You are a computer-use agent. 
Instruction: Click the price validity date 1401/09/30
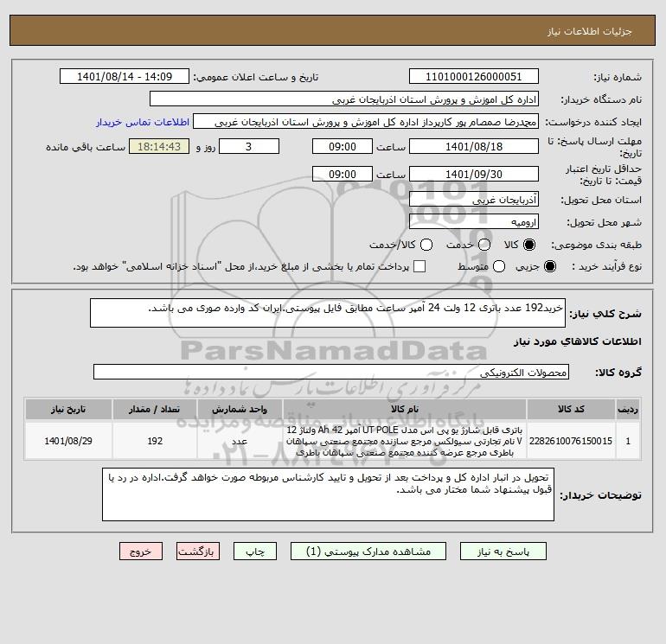(x=474, y=174)
